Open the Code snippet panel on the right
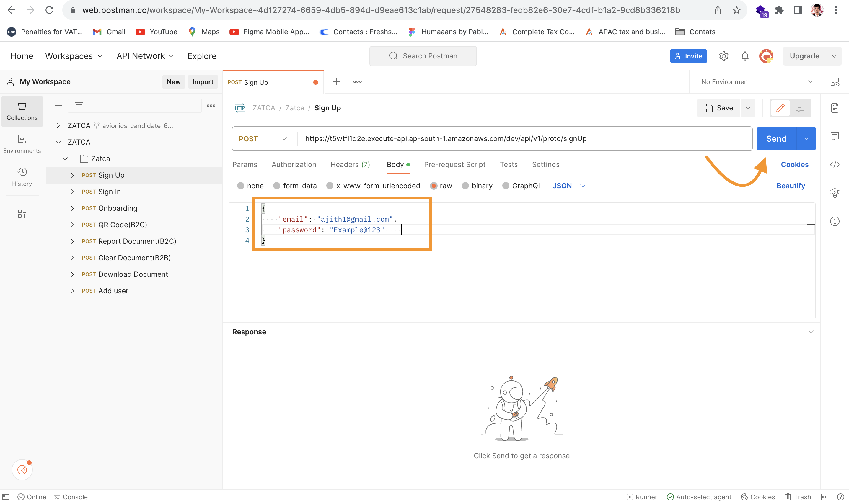Screen dimensions: 849x504 pyautogui.click(x=835, y=165)
